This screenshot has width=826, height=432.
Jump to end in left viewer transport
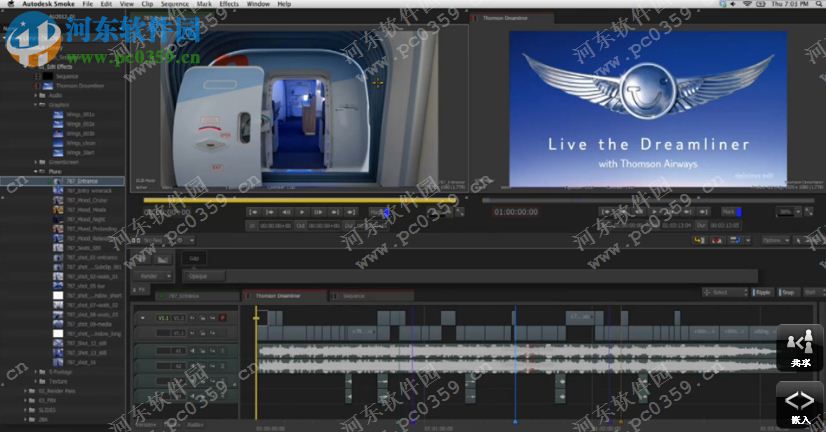(351, 212)
